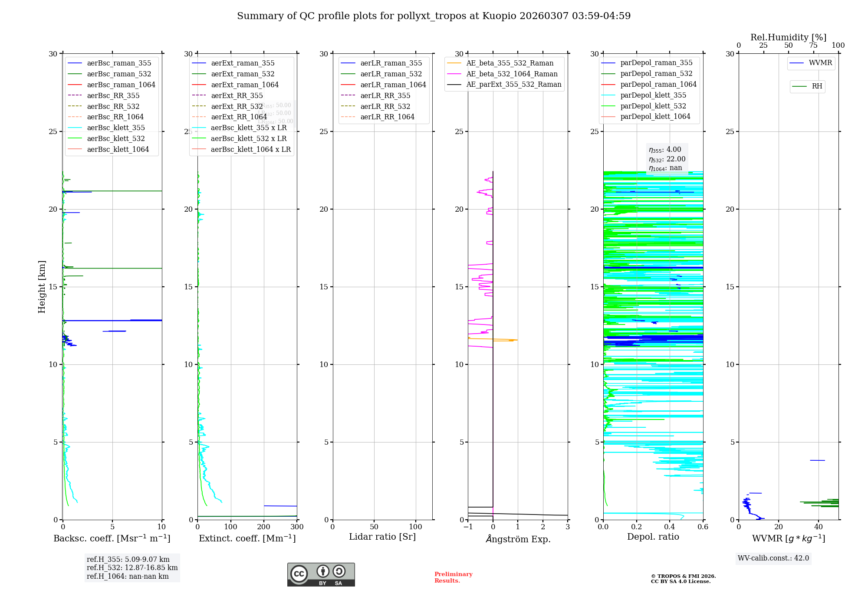Click the η532: 22.00 annotation box

coord(667,159)
